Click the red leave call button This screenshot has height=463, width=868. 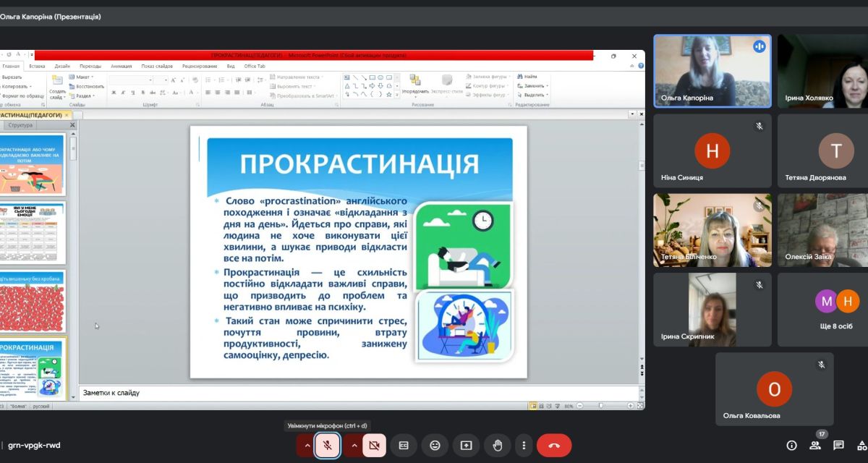coord(554,446)
